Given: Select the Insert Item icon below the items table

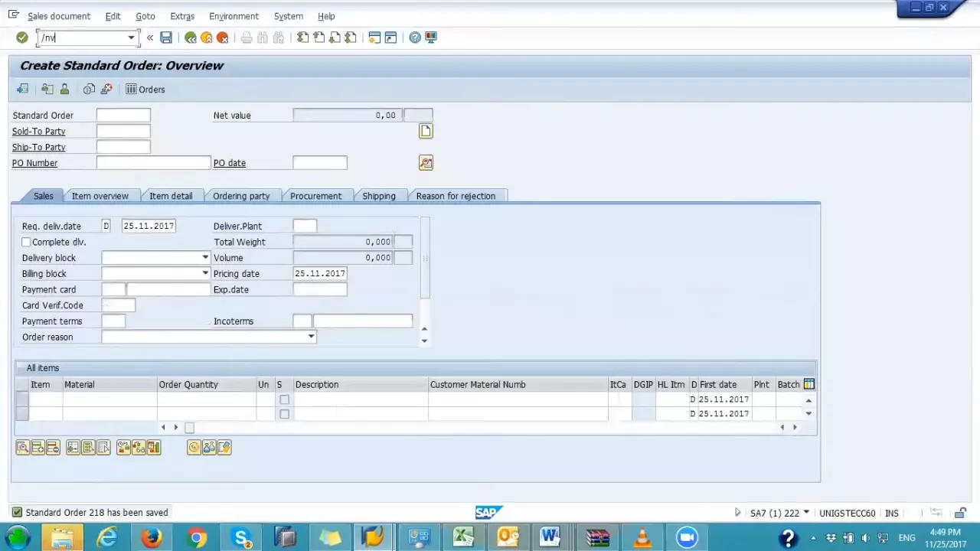Looking at the screenshot, I should coord(37,447).
